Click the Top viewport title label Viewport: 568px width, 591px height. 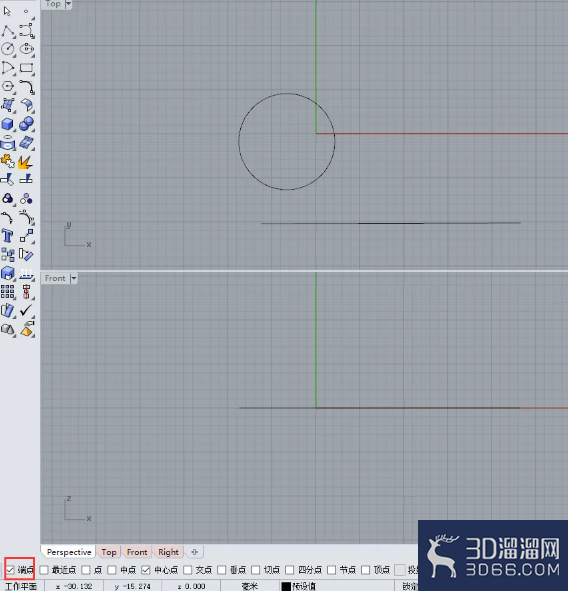(x=53, y=4)
